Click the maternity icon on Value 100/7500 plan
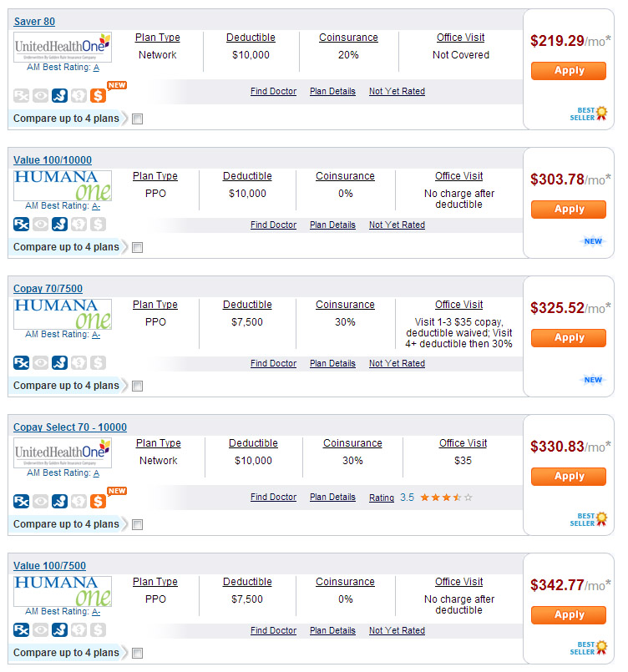 [x=59, y=629]
